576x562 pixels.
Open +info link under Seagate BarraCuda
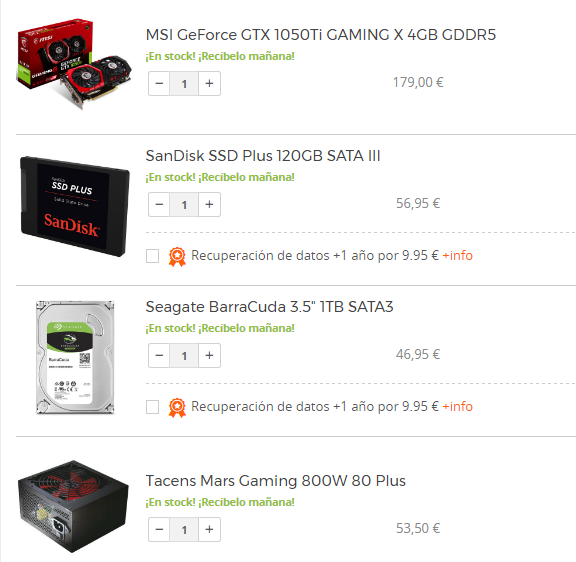[x=457, y=406]
